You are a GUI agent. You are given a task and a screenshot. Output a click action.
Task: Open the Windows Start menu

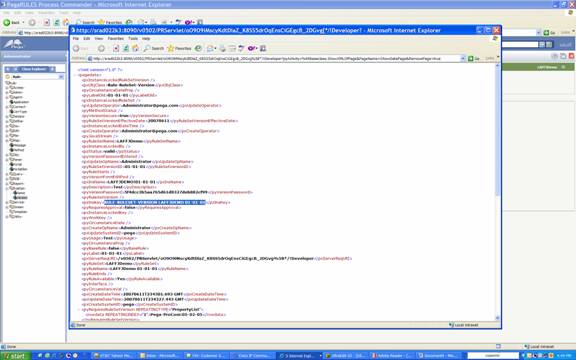tap(15, 356)
